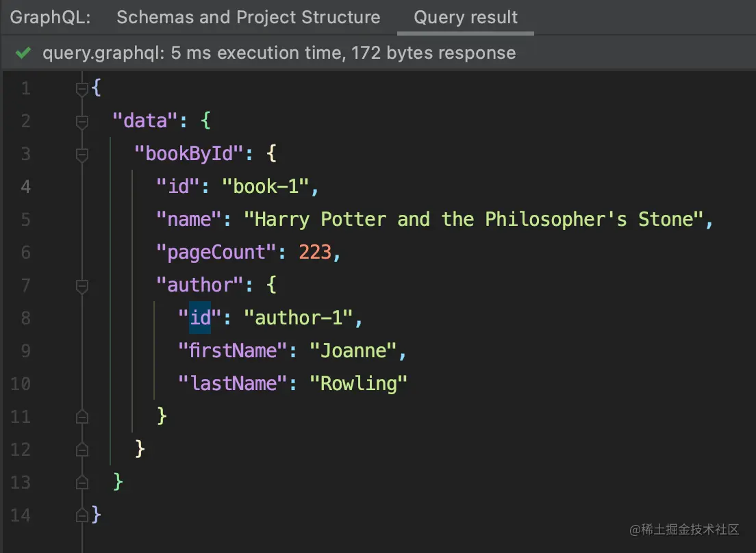756x553 pixels.
Task: Click the "Rowling" value
Action: point(358,384)
